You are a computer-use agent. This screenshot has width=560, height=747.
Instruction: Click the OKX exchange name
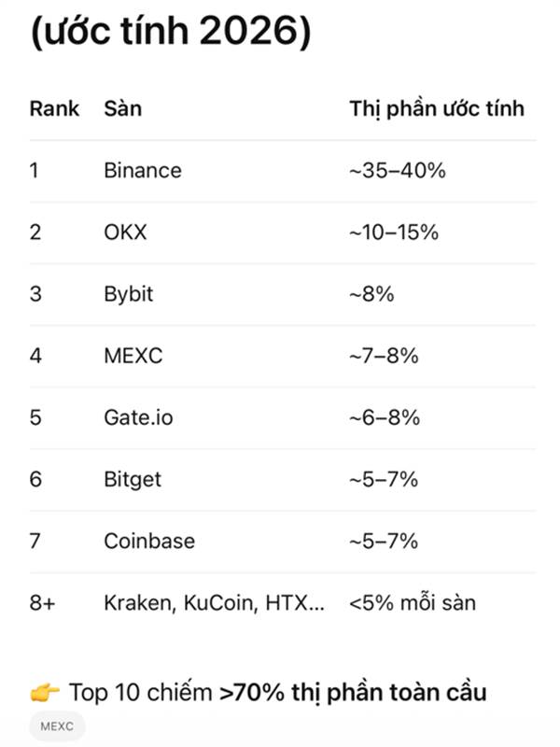coord(125,233)
